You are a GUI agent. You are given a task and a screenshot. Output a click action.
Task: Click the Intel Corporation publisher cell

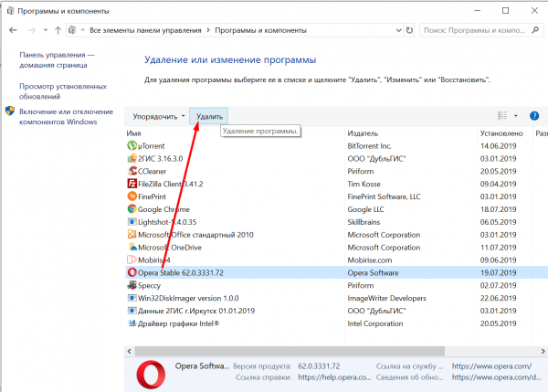click(375, 323)
